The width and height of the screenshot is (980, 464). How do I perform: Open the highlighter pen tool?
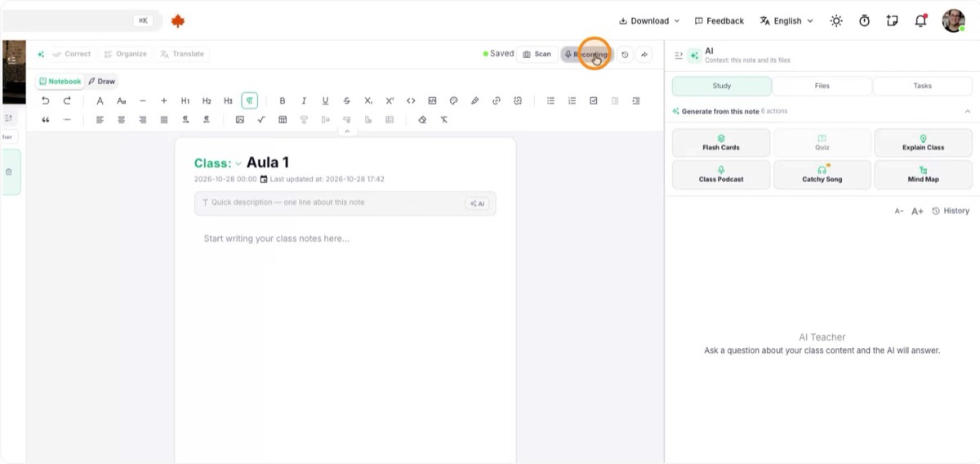[474, 100]
